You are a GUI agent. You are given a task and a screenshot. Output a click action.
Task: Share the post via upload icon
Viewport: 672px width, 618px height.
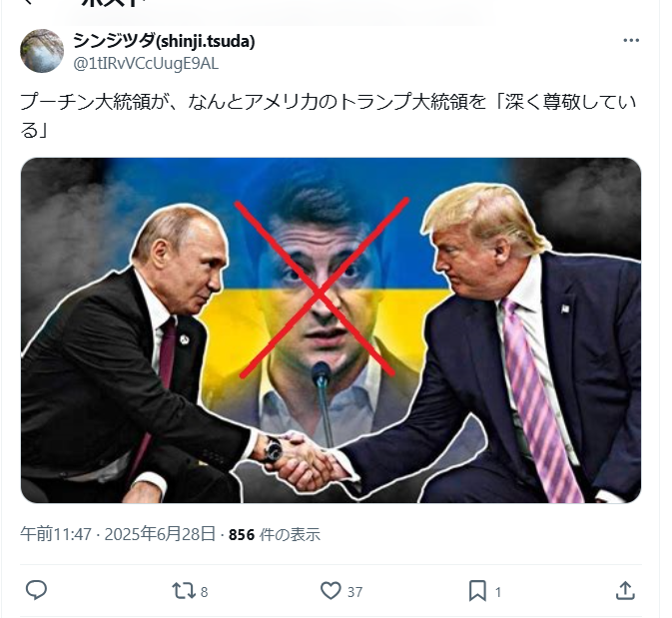coord(625,590)
